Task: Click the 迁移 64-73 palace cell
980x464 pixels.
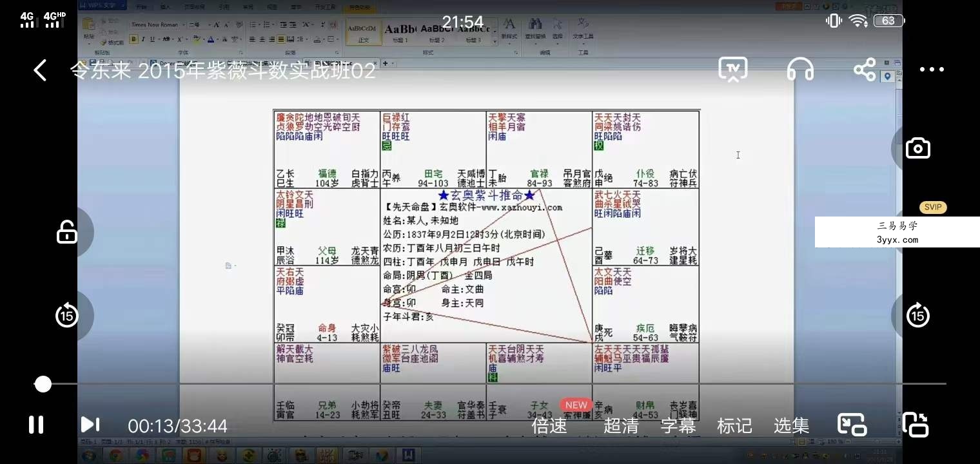Action: point(645,227)
